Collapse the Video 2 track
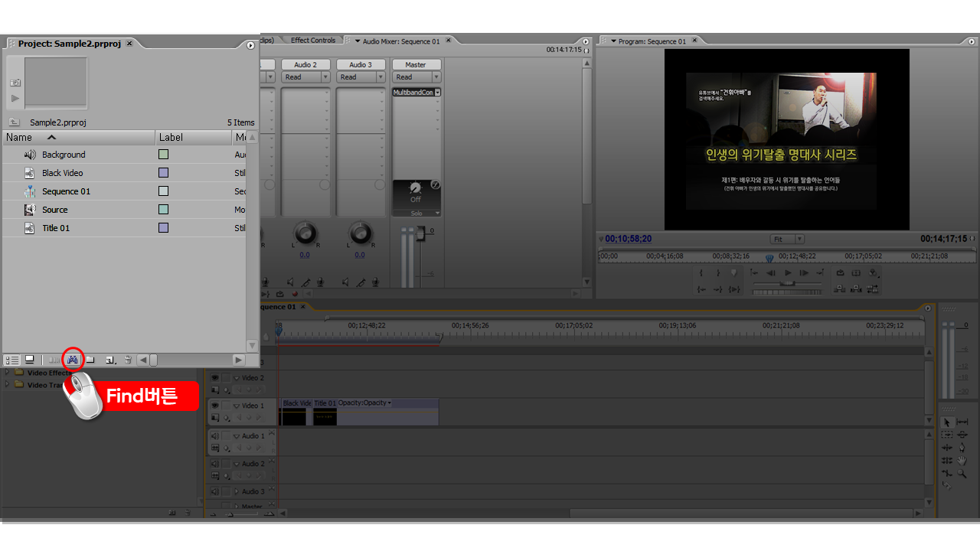Image resolution: width=980 pixels, height=551 pixels. (x=237, y=378)
